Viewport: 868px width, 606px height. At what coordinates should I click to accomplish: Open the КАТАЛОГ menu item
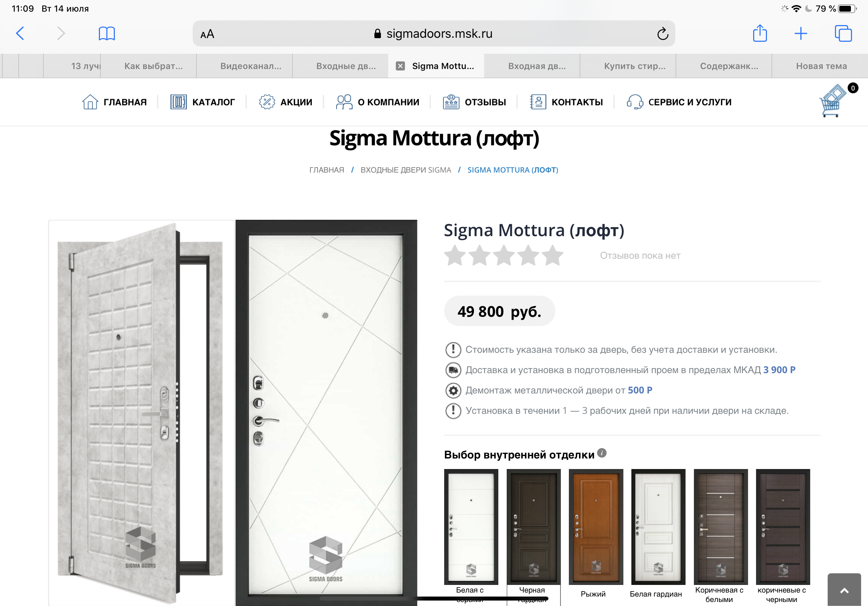pos(202,102)
